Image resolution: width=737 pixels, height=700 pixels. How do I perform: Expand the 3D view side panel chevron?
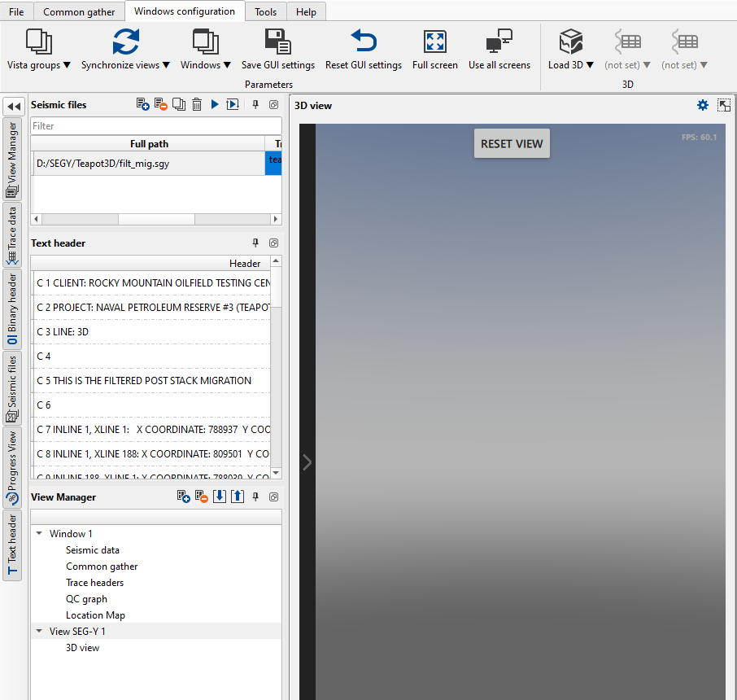click(307, 462)
